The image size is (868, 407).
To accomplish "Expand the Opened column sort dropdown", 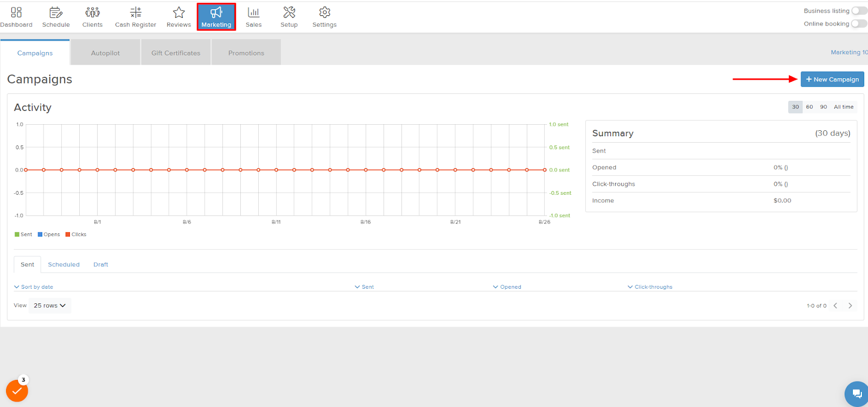I will 507,287.
